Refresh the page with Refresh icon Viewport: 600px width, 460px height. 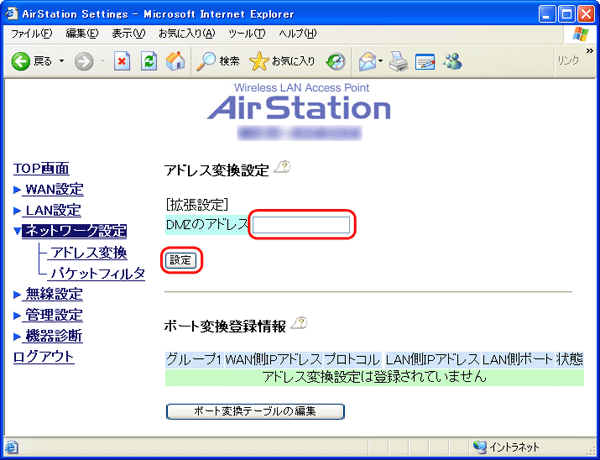[x=148, y=61]
